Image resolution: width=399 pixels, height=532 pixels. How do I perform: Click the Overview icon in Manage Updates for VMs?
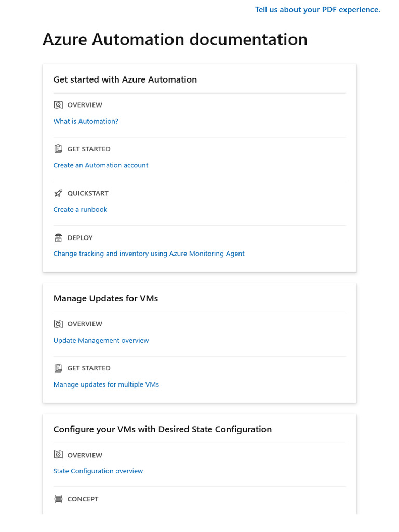click(58, 324)
